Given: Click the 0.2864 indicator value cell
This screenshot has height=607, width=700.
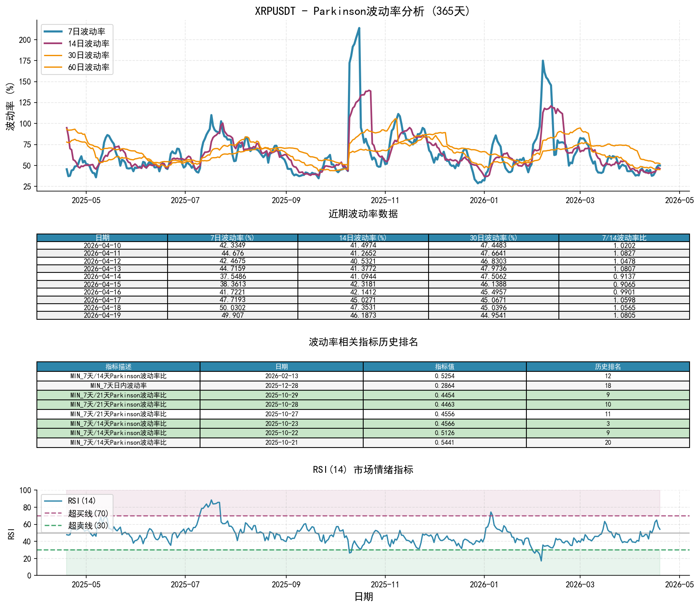Looking at the screenshot, I should tap(445, 386).
